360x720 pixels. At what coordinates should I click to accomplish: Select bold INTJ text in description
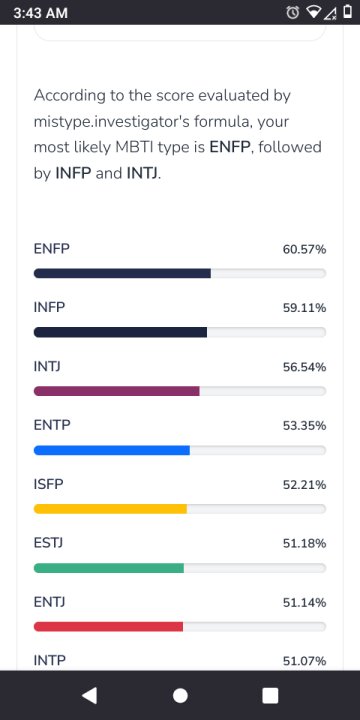[x=142, y=174]
